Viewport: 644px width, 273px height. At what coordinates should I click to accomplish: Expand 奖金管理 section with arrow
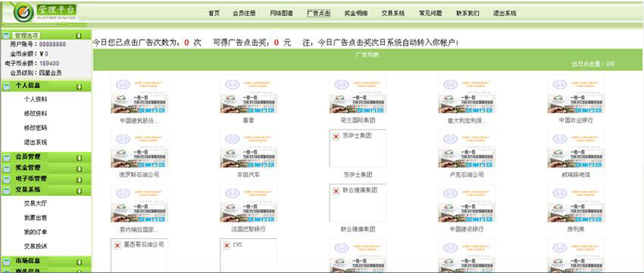click(79, 169)
